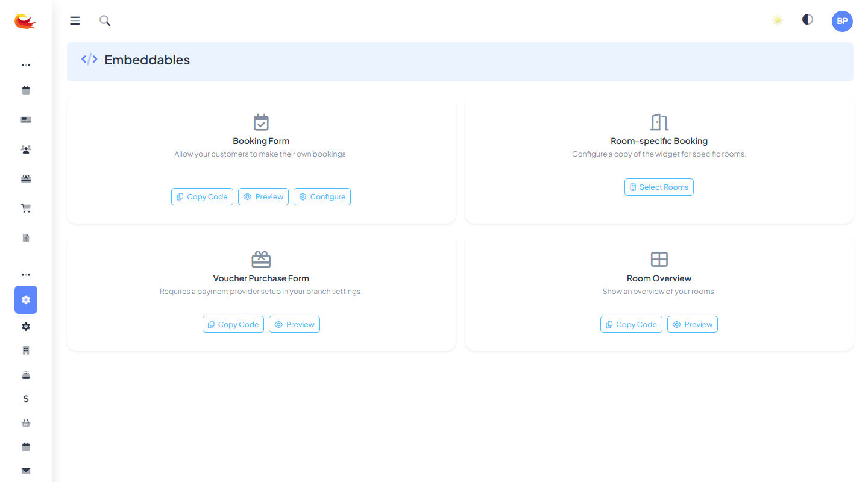Preview the Voucher Purchase Form
The image size is (868, 482).
(x=294, y=325)
